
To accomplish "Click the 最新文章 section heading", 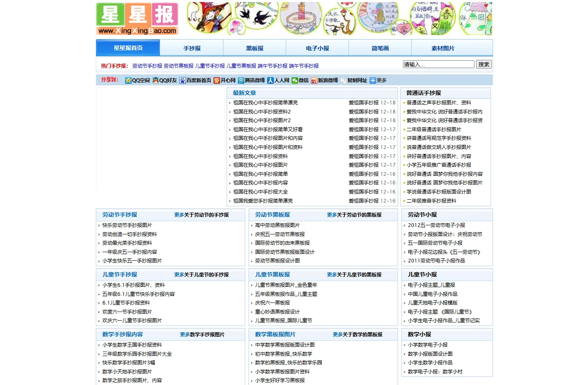I will (244, 93).
